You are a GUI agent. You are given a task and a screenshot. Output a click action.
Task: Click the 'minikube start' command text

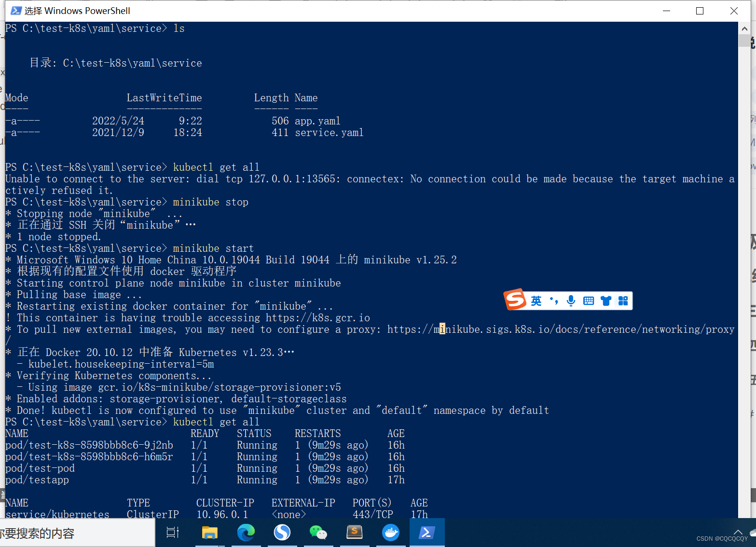pyautogui.click(x=213, y=248)
